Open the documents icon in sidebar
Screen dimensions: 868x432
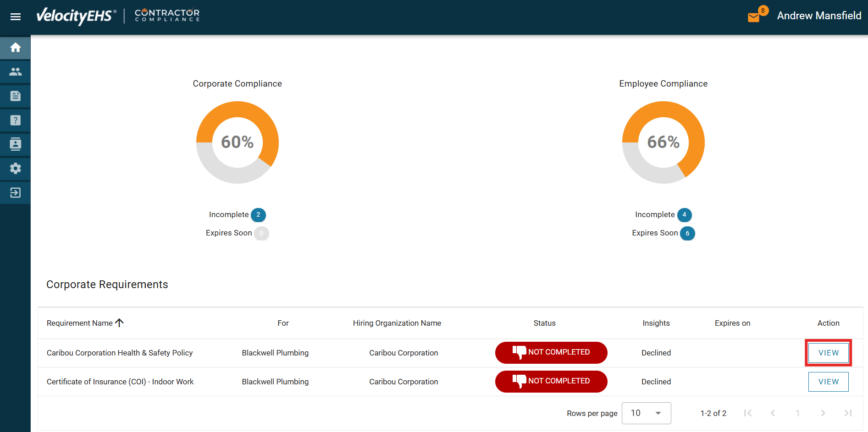pos(16,96)
